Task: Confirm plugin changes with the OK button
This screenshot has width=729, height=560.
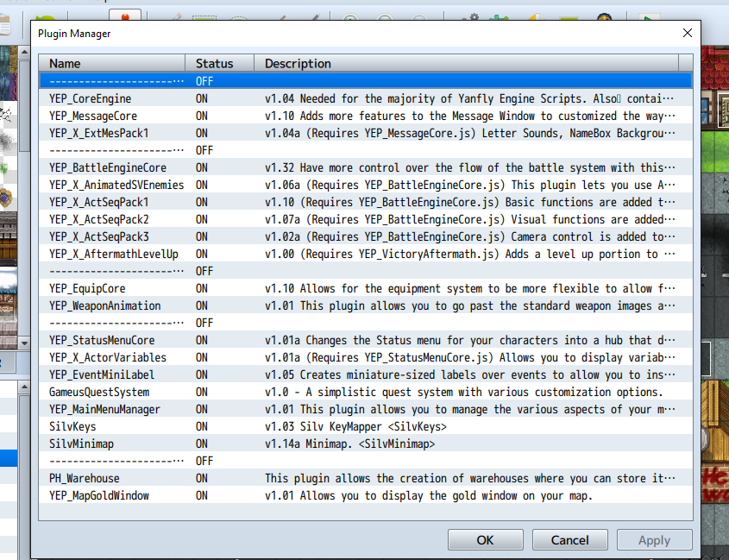Action: [x=486, y=540]
